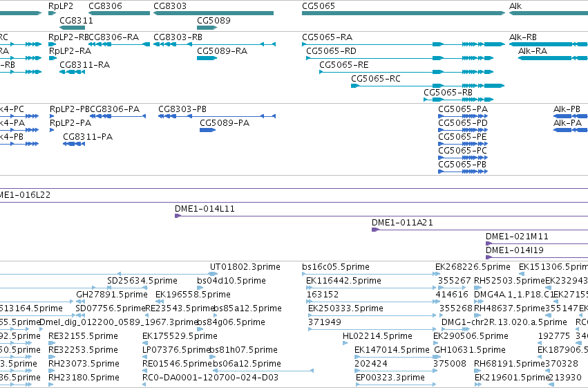The width and height of the screenshot is (588, 388).
Task: Open the EK175529.5prime EST label
Action: 180,336
